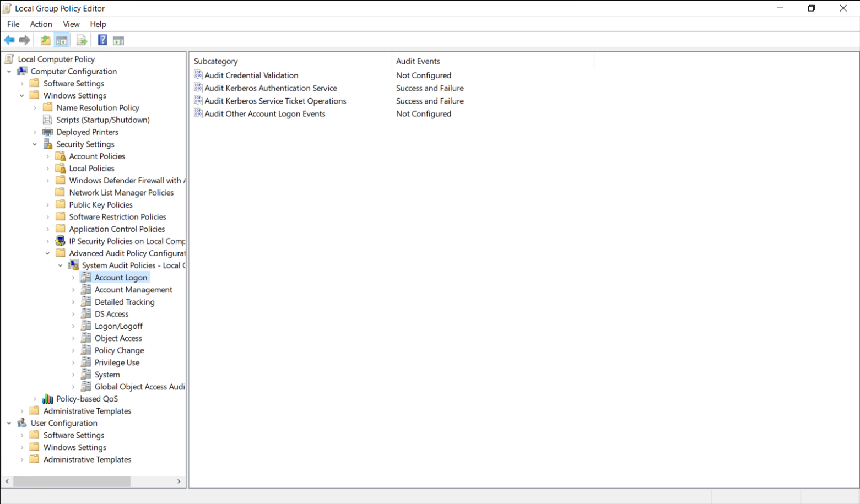This screenshot has width=860, height=504.
Task: Collapse the Advanced Audit Policy Configuration node
Action: click(47, 253)
